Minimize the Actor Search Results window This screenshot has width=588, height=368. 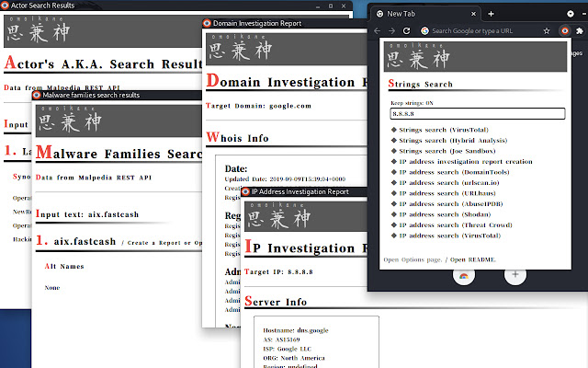(318, 6)
